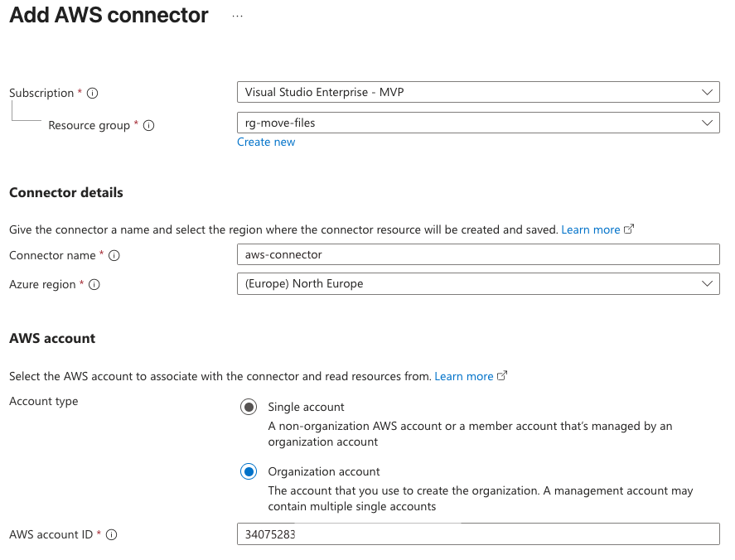Open Learn more link under Connector details
The width and height of the screenshot is (735, 560).
[x=590, y=229]
